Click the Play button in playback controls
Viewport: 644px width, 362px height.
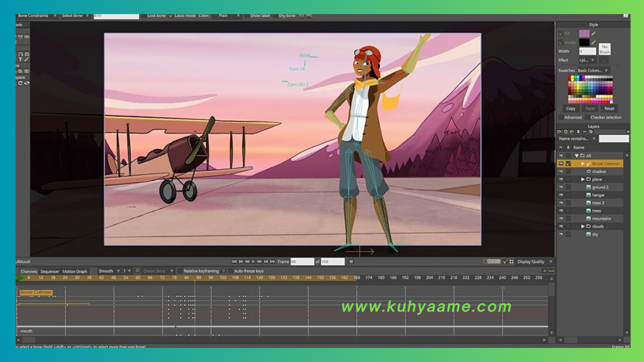pyautogui.click(x=253, y=261)
